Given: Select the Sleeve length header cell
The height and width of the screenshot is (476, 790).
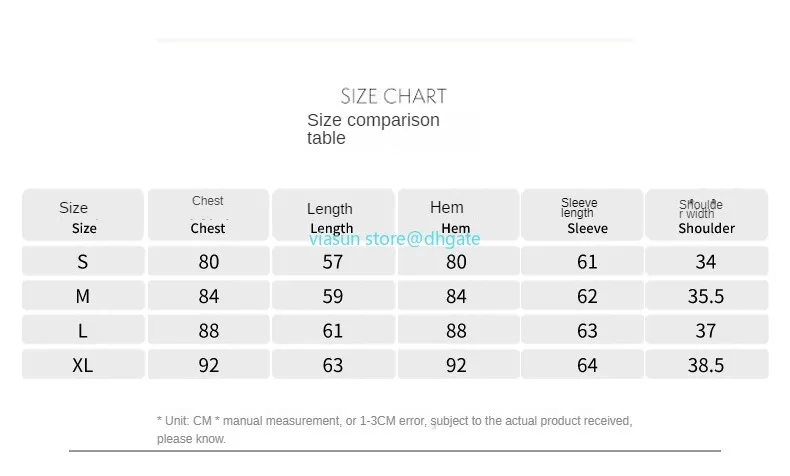Looking at the screenshot, I should pos(582,215).
